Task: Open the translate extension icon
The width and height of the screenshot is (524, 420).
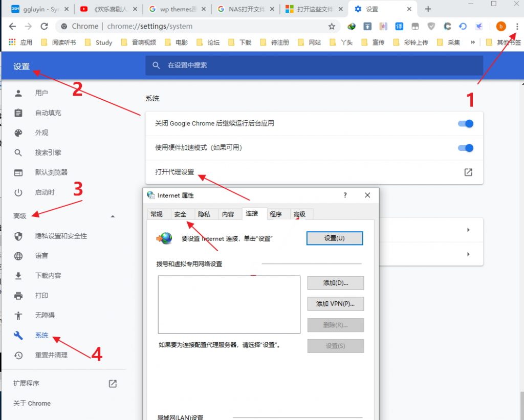Action: tap(399, 26)
